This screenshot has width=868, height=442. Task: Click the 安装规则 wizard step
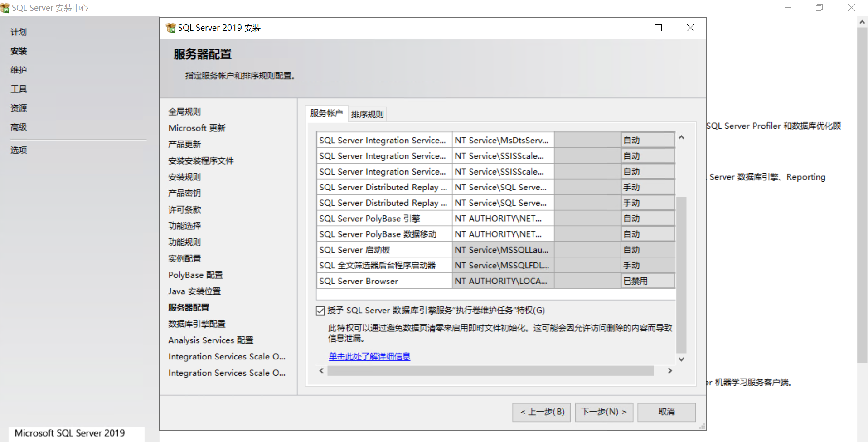[x=184, y=177]
